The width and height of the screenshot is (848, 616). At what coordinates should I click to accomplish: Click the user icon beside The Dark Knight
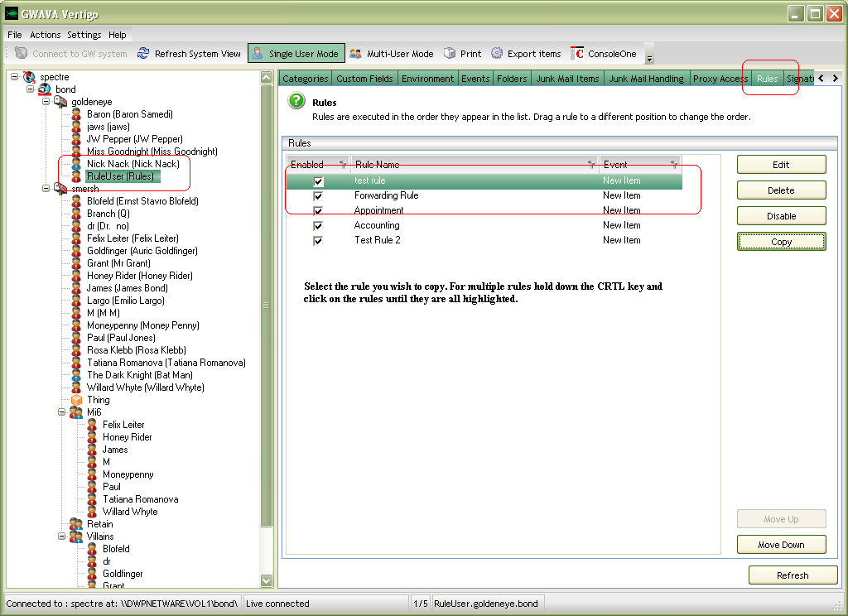[x=76, y=375]
